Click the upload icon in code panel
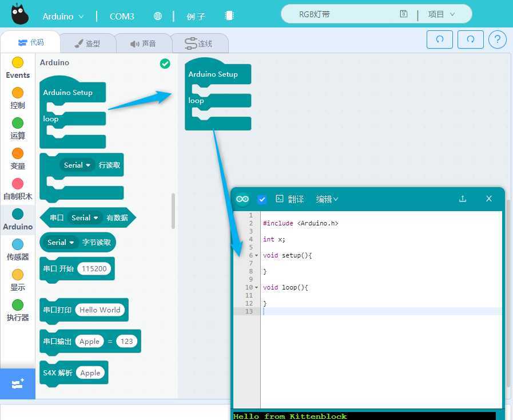The height and width of the screenshot is (420, 513). pyautogui.click(x=463, y=199)
